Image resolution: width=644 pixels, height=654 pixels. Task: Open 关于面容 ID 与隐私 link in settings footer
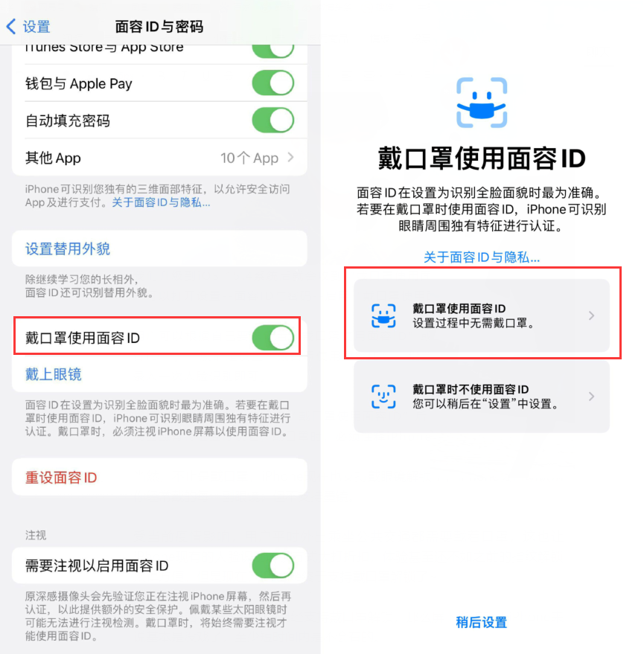161,202
